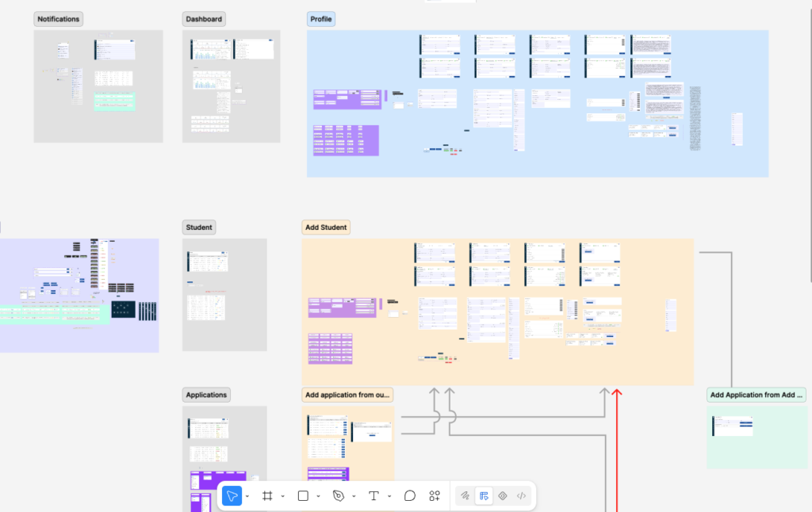Select the dark panel frame in lavender section
This screenshot has width=812, height=512.
coord(123,310)
